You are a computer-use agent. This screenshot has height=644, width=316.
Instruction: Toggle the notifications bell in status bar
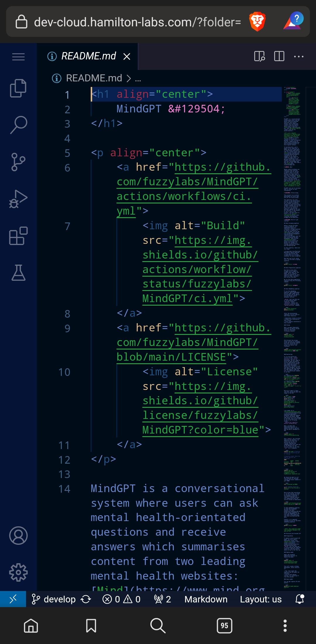[x=300, y=599]
